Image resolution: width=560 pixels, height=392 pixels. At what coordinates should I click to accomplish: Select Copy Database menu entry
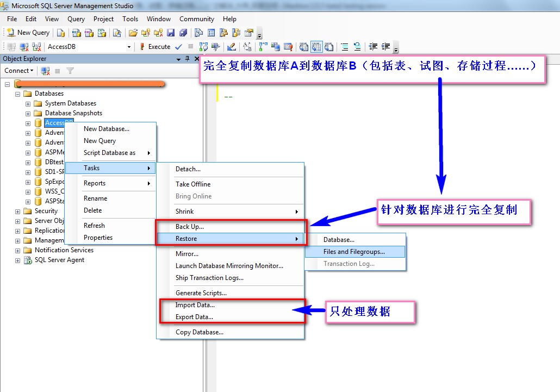pyautogui.click(x=199, y=332)
